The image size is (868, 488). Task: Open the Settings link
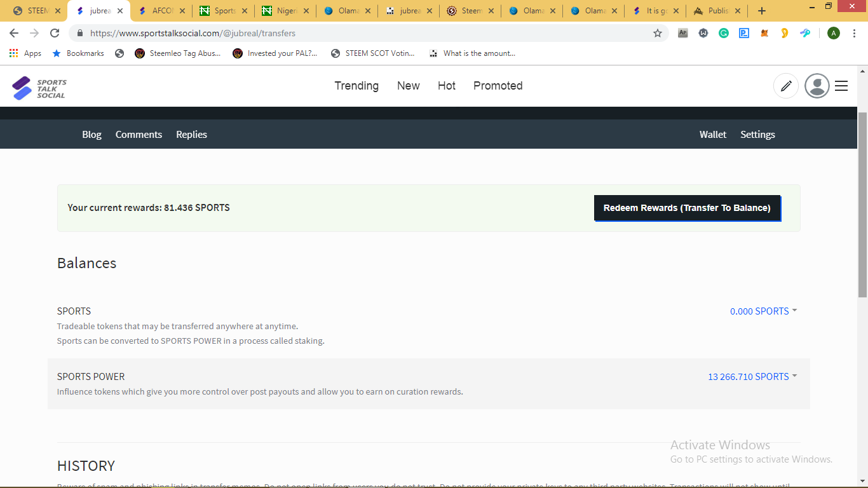click(x=757, y=135)
